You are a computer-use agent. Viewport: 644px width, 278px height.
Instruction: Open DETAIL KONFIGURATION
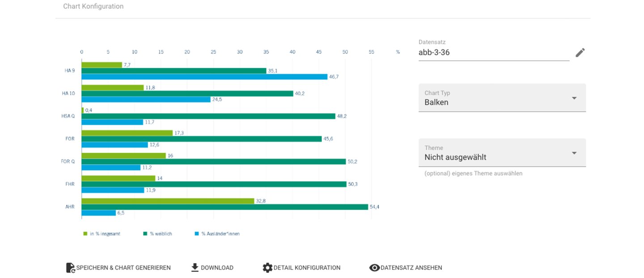coord(301,268)
